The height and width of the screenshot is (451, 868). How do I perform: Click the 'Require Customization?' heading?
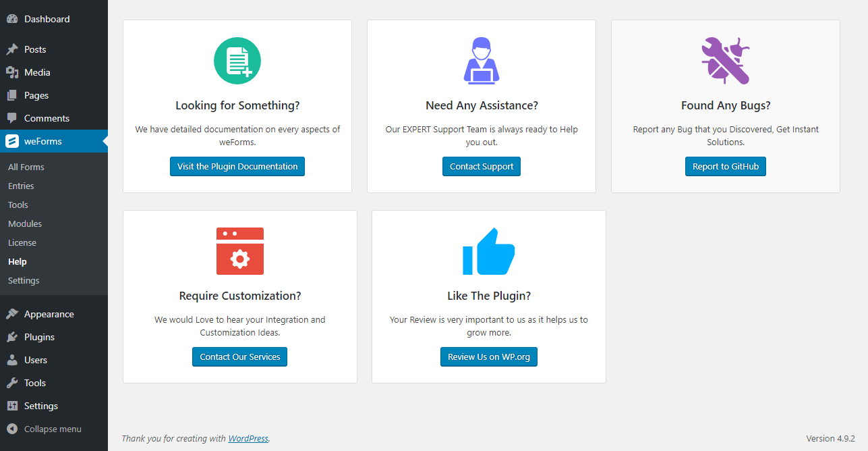click(240, 296)
